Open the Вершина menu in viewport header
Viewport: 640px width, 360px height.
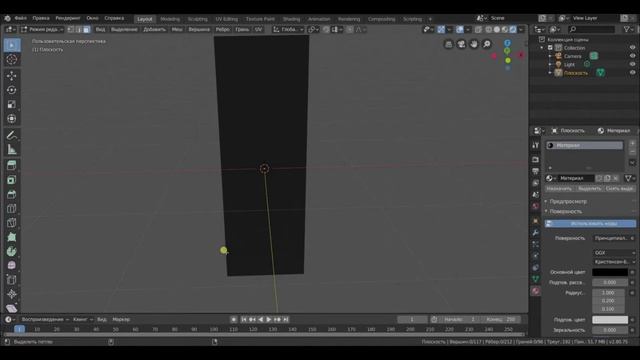(x=199, y=29)
